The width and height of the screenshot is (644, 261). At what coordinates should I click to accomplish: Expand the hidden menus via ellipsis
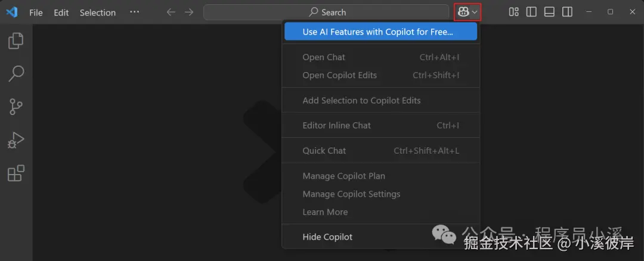coord(134,12)
